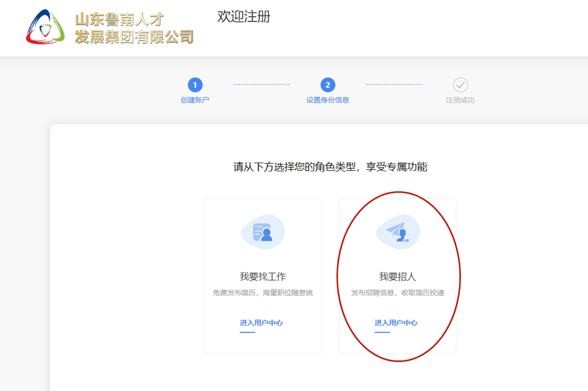Click the company logo emblem

click(45, 27)
